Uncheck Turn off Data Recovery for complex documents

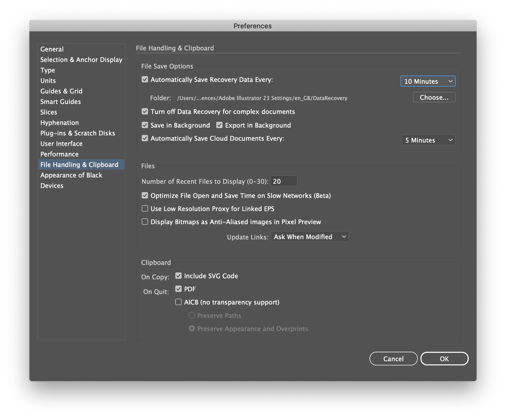(145, 111)
